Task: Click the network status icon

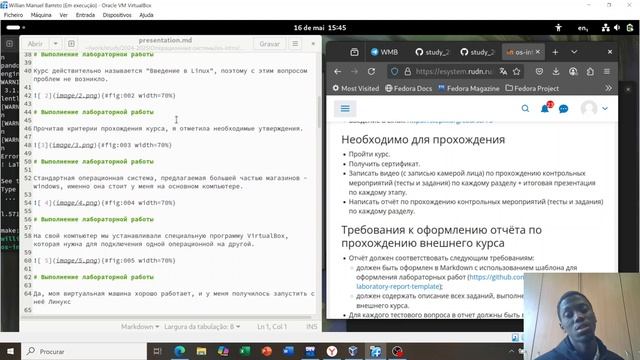Action: 606,28
